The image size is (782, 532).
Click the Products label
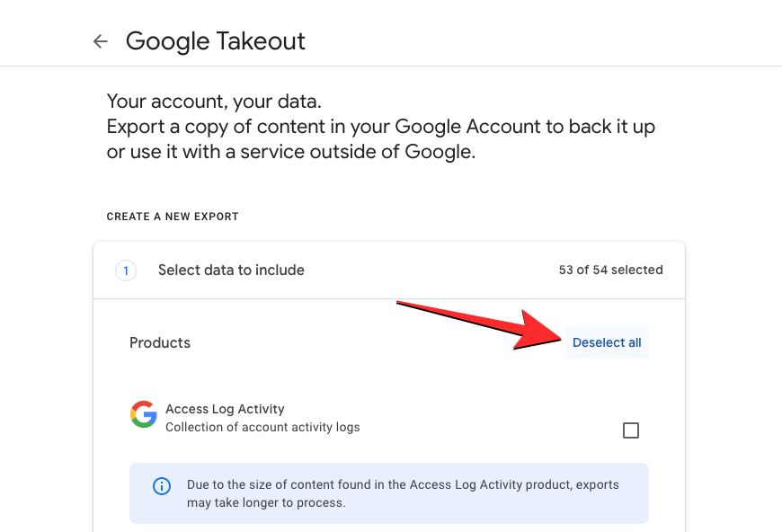coord(160,342)
